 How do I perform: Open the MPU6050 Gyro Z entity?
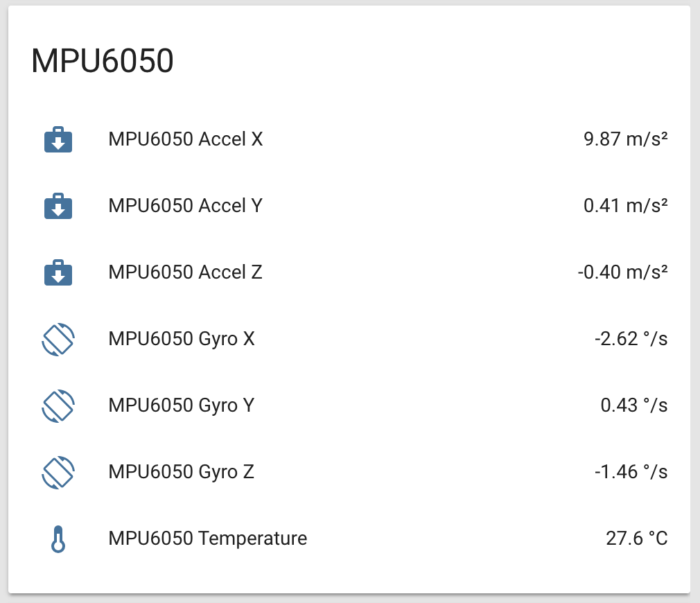pos(182,472)
